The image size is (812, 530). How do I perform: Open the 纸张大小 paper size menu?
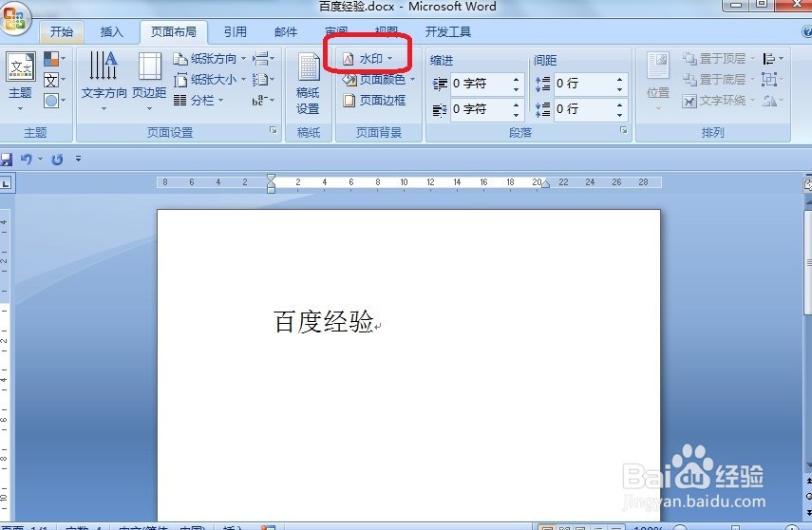(209, 80)
